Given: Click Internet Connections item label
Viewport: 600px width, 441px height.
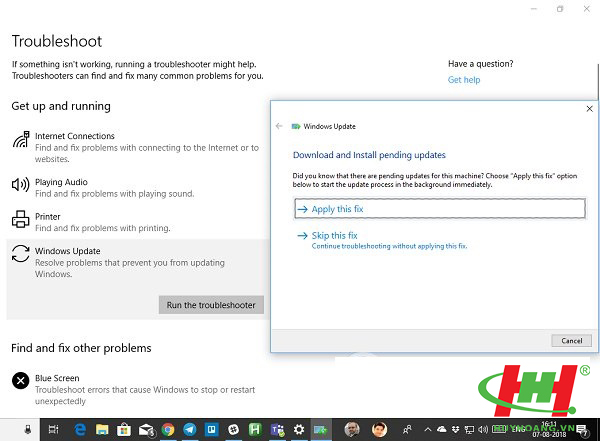Looking at the screenshot, I should [x=75, y=136].
